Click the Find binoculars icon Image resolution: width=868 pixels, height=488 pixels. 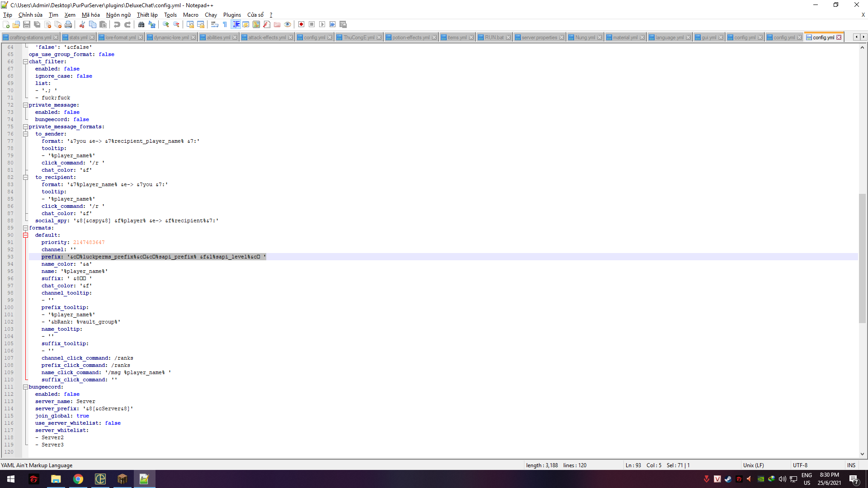click(x=142, y=24)
